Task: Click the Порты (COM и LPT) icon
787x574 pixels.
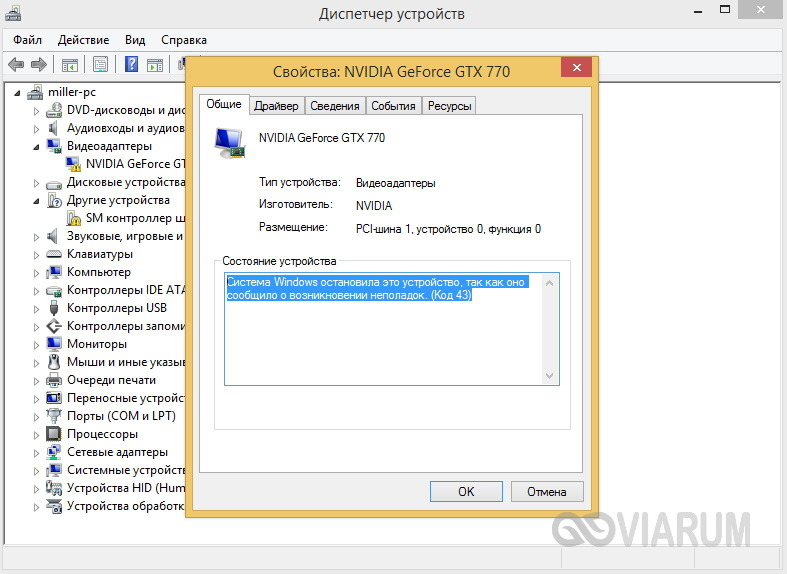Action: coord(54,415)
